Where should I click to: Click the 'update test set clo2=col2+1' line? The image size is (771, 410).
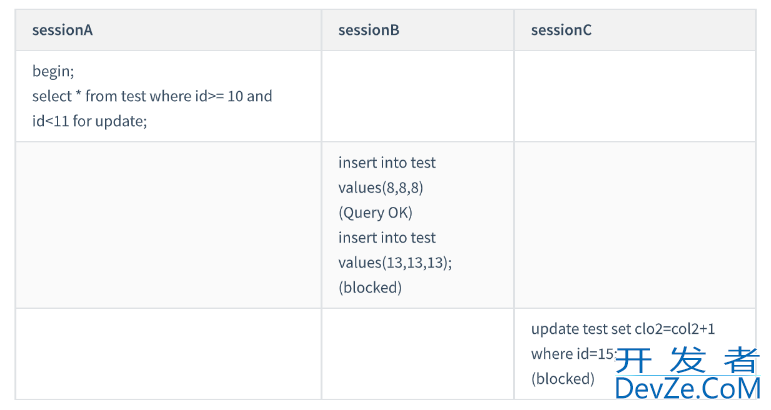click(x=623, y=329)
